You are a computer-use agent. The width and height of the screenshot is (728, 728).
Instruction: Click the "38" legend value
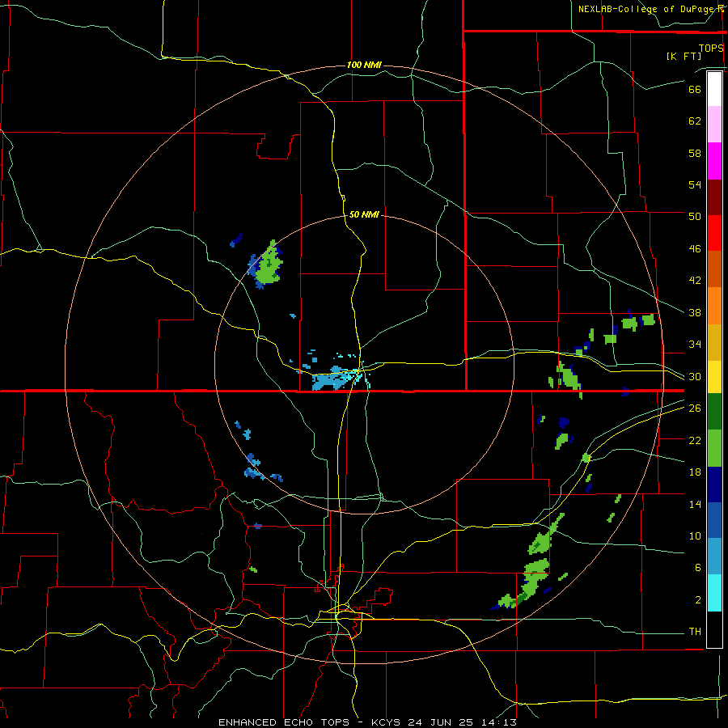click(695, 312)
